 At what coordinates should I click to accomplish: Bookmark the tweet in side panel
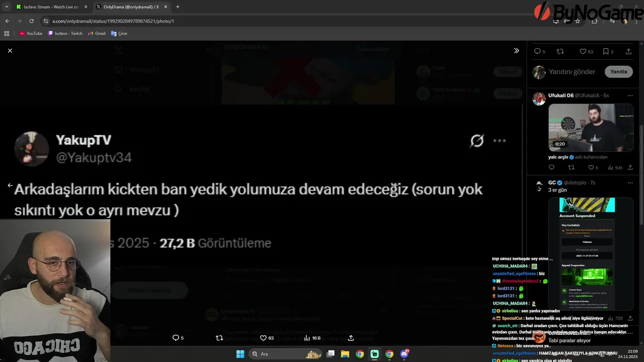pyautogui.click(x=608, y=51)
